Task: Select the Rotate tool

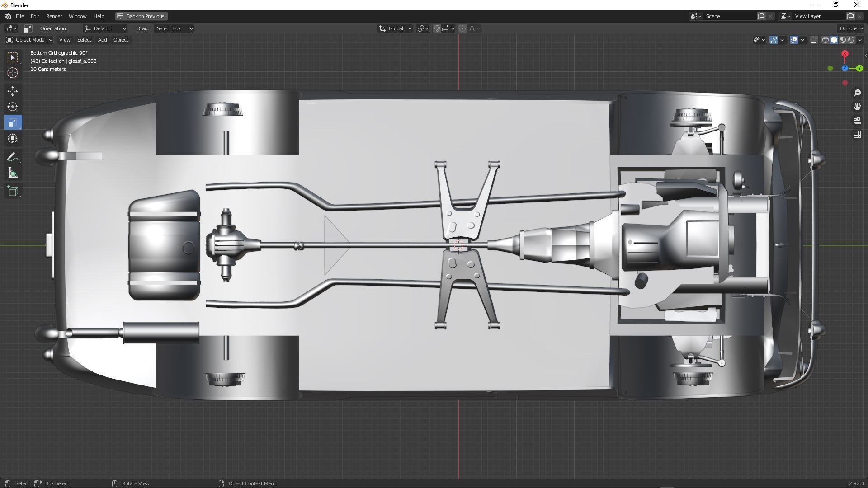Action: tap(13, 107)
